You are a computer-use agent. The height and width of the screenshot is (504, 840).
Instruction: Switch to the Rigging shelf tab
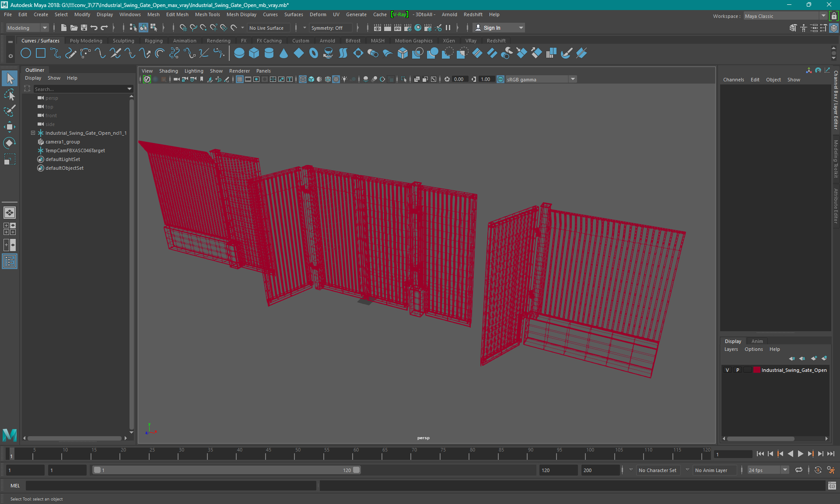point(154,41)
